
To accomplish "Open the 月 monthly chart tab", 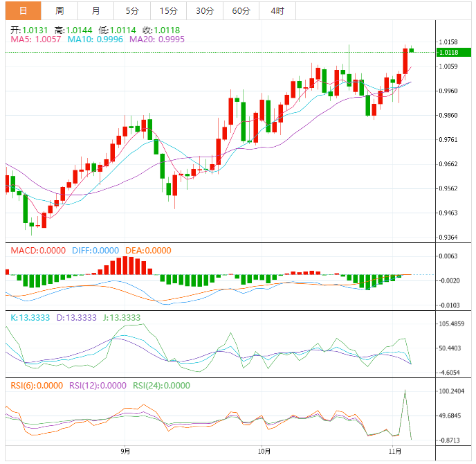I will coord(95,10).
